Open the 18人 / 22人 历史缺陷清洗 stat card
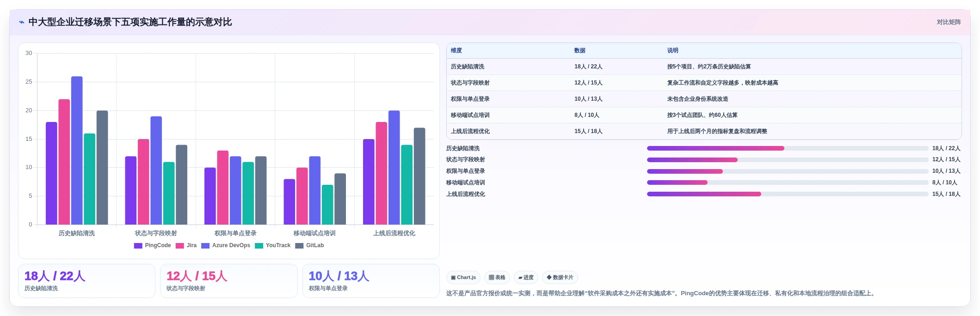This screenshot has height=316, width=980. click(86, 281)
